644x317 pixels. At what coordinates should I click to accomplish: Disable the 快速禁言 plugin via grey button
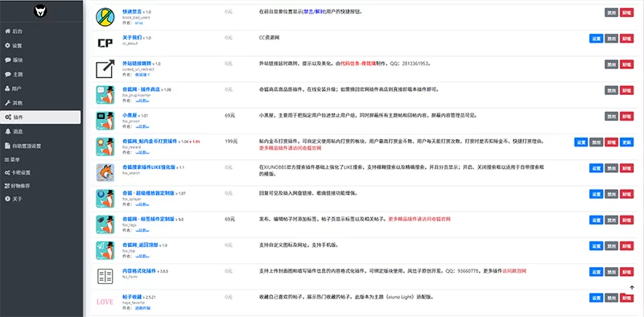(611, 13)
